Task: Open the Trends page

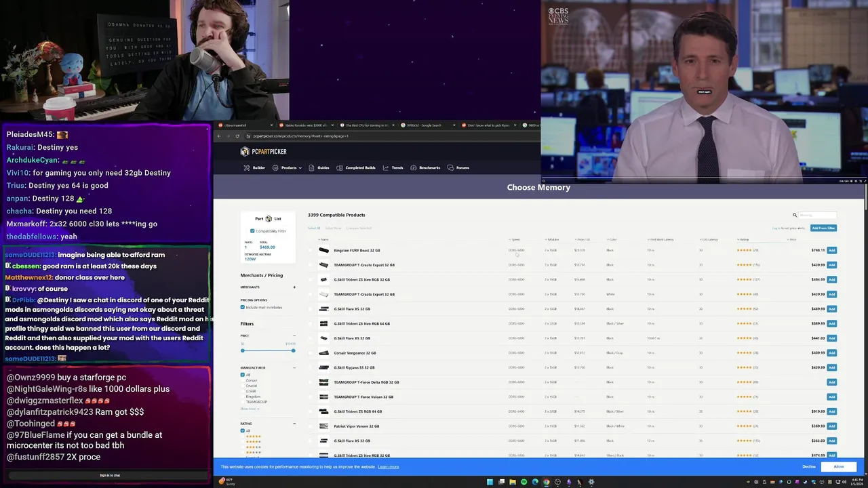Action: coord(393,168)
